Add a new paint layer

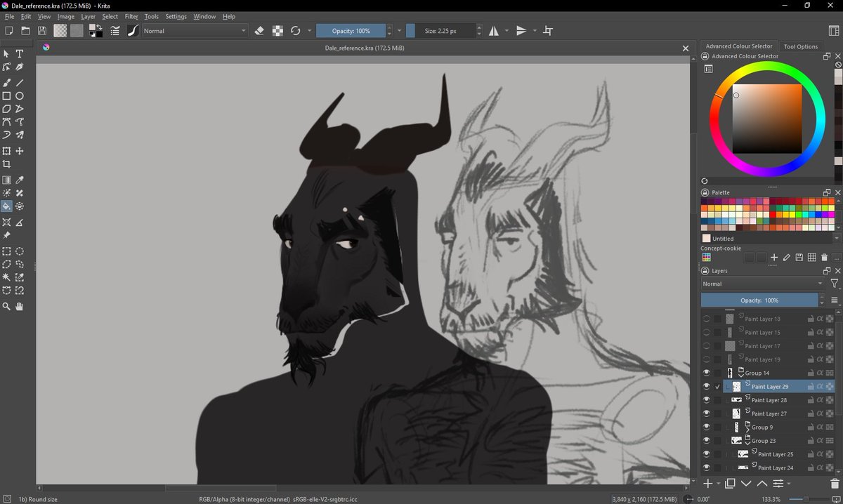pyautogui.click(x=708, y=483)
